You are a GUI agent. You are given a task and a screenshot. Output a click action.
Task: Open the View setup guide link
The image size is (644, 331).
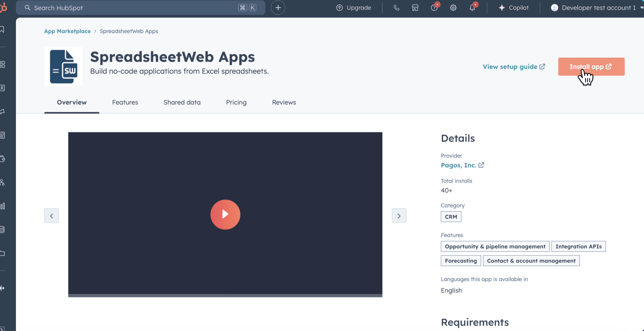tap(514, 67)
